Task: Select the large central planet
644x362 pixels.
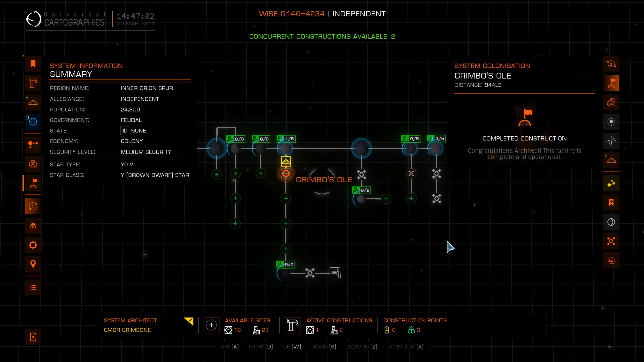Action: point(361,148)
